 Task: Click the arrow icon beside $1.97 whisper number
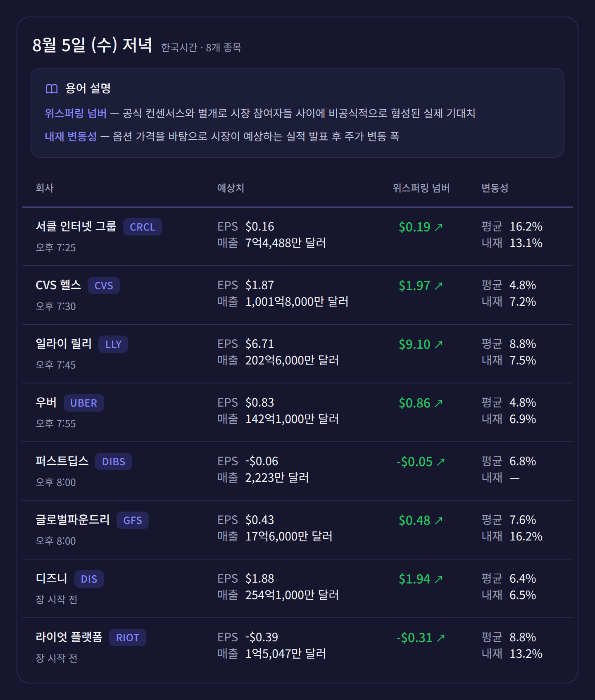[x=439, y=286]
